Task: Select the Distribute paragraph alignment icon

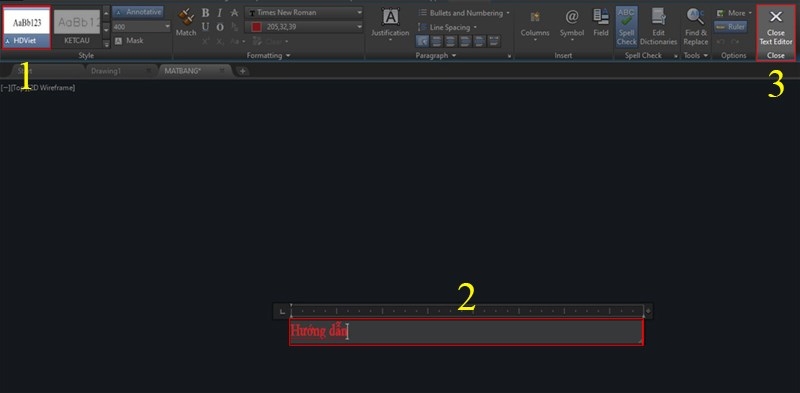Action: pyautogui.click(x=494, y=41)
